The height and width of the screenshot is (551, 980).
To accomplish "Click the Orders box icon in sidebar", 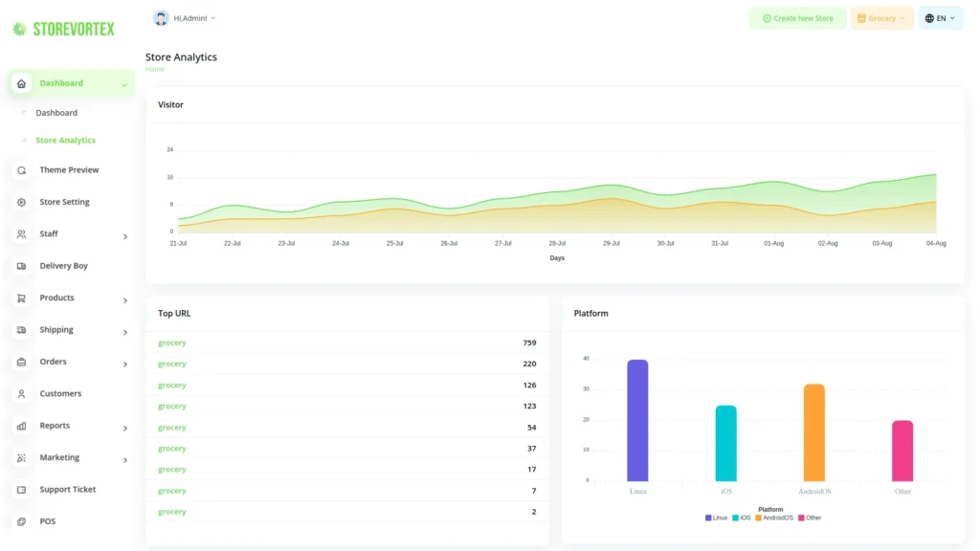I will click(x=21, y=362).
